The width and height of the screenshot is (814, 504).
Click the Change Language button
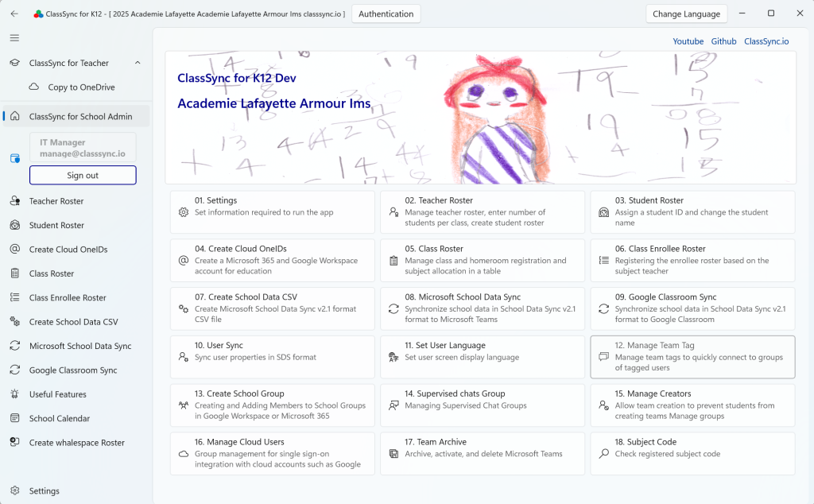[x=686, y=14]
